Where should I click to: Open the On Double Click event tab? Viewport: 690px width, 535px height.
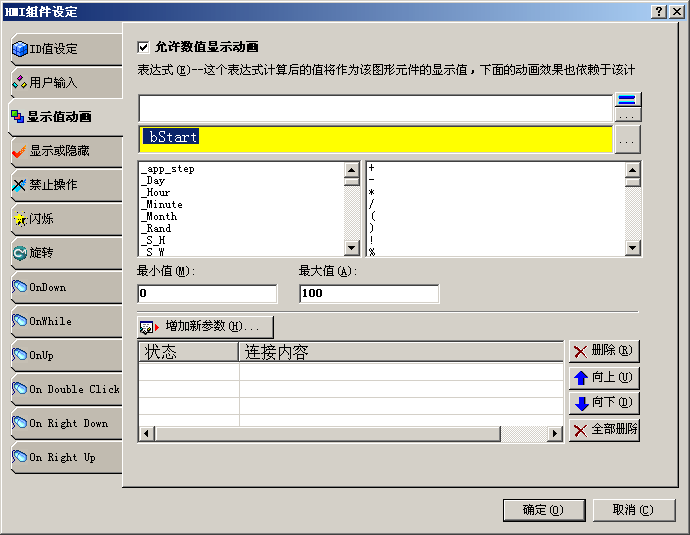(65, 389)
